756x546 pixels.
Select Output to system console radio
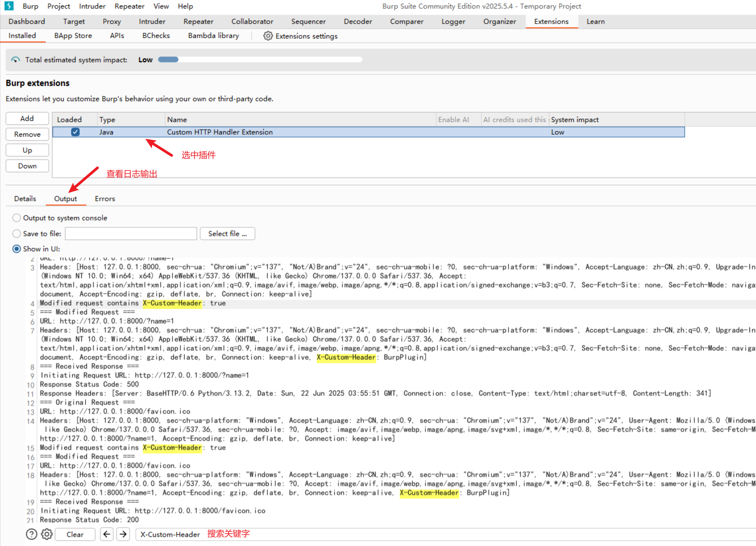tap(17, 217)
